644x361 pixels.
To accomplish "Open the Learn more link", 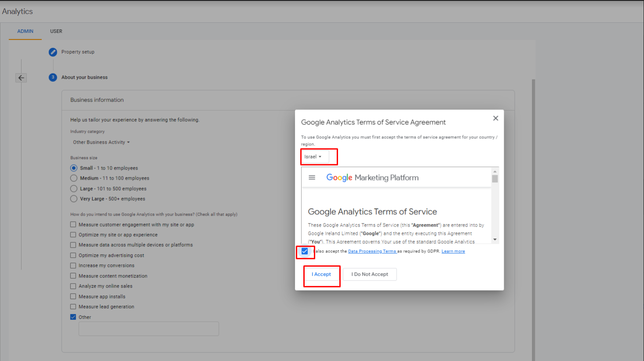I will tap(453, 251).
